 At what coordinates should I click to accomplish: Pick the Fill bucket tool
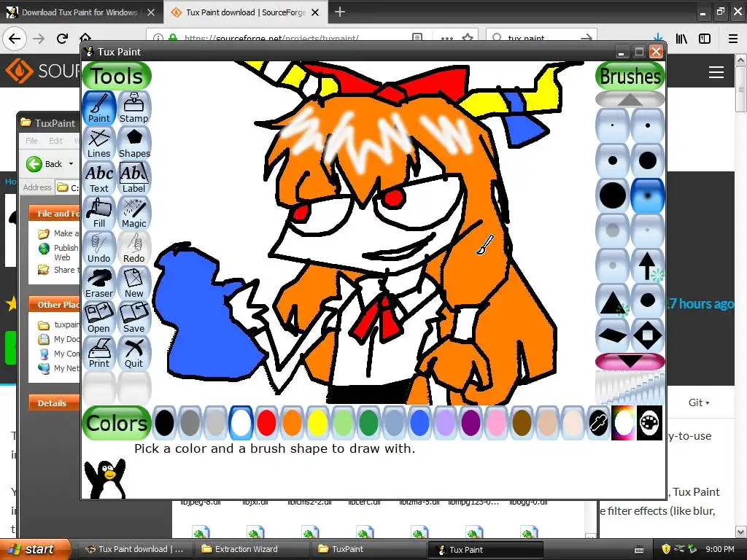coord(99,214)
